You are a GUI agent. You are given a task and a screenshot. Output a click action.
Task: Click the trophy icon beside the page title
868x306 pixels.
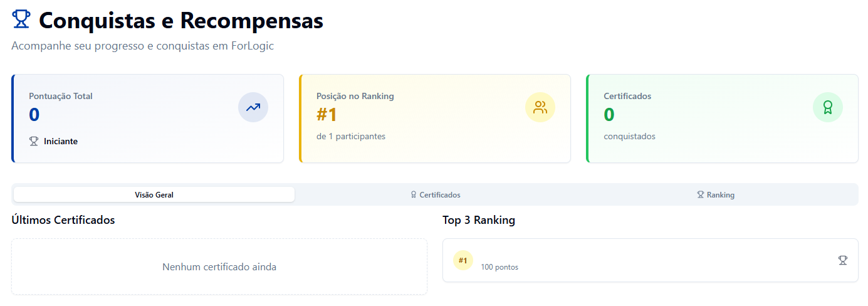21,20
